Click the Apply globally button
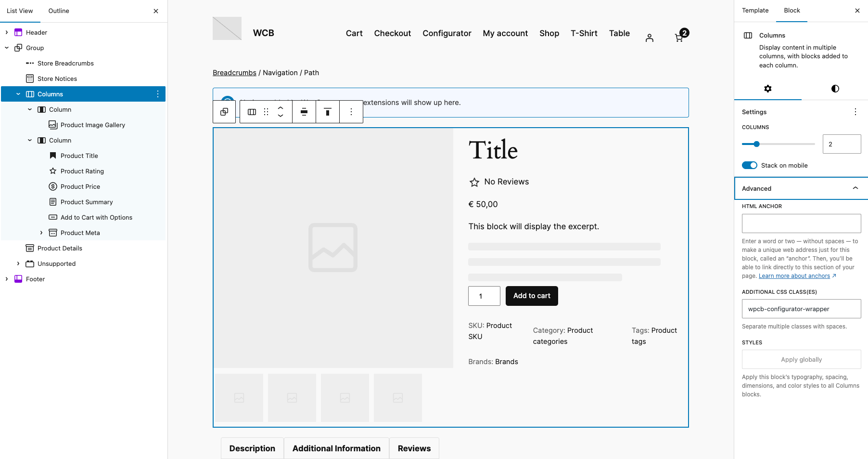 [801, 359]
